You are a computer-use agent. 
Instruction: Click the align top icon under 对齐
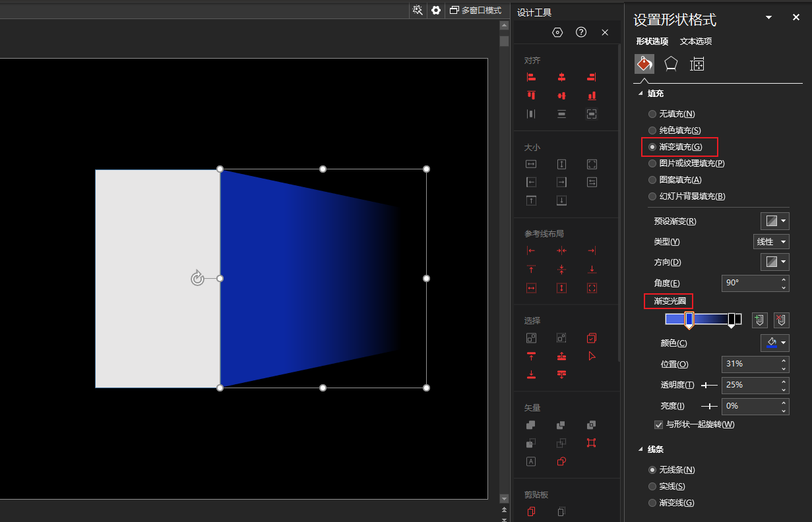(x=531, y=96)
